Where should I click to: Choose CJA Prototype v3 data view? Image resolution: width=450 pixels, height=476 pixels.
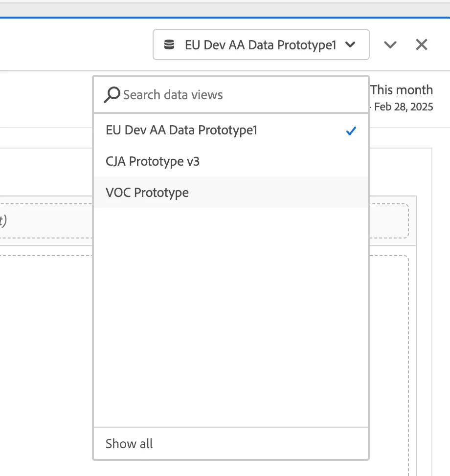pyautogui.click(x=153, y=161)
